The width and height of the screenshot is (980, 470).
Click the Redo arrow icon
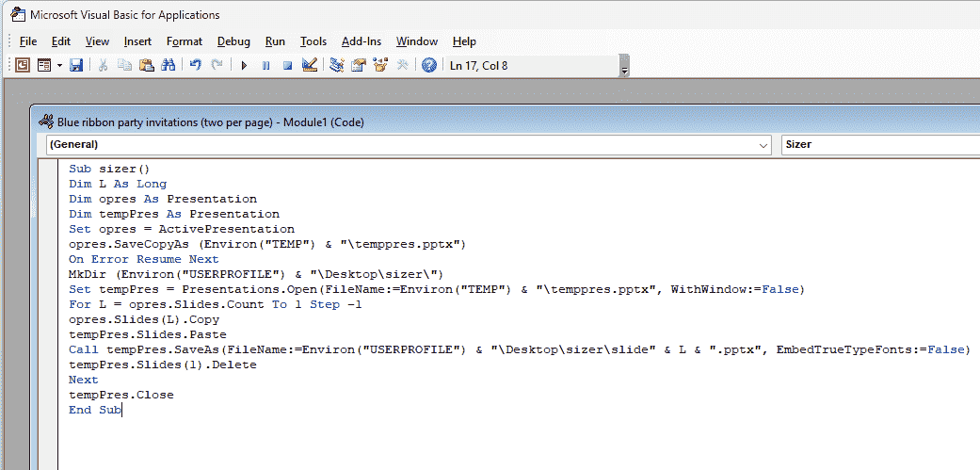(x=217, y=64)
